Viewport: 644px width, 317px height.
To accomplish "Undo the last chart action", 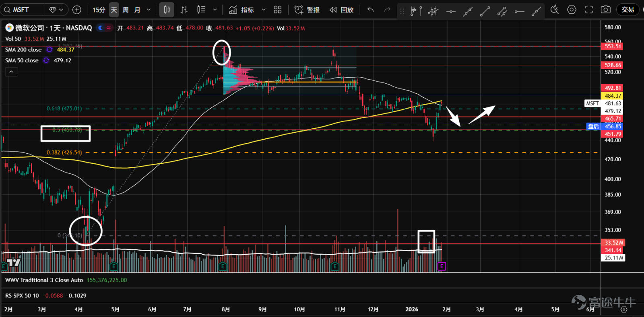I will (371, 10).
